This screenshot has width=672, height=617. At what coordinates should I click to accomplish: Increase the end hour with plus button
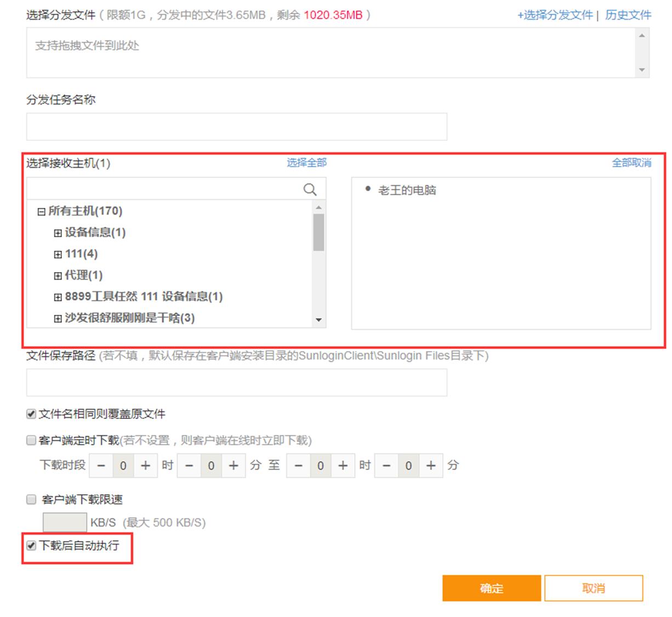tap(343, 466)
